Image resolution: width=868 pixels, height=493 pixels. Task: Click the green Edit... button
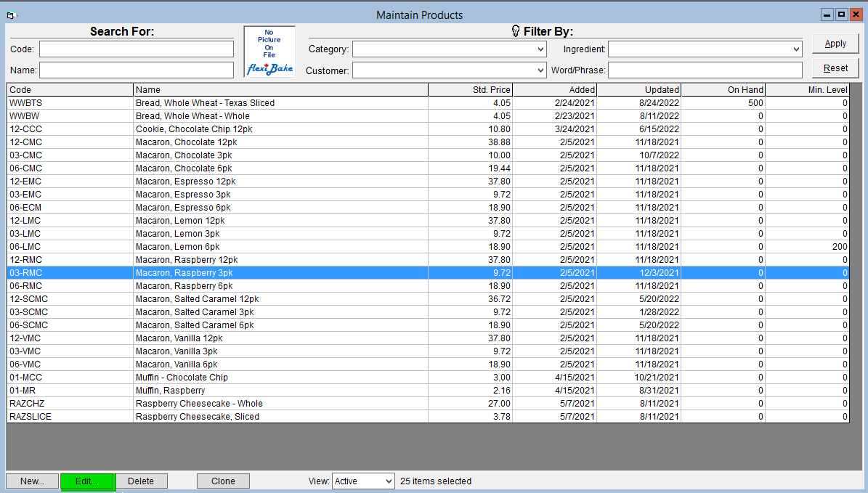(x=86, y=481)
